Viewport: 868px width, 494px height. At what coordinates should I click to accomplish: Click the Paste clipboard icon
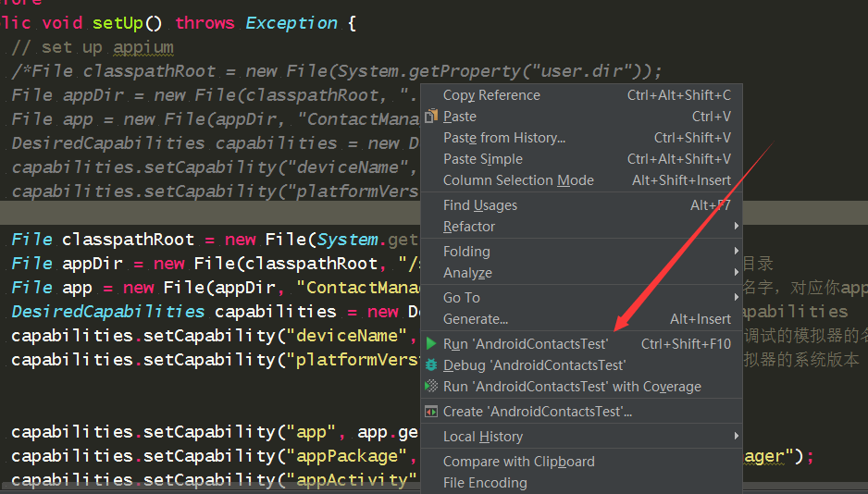(x=431, y=117)
